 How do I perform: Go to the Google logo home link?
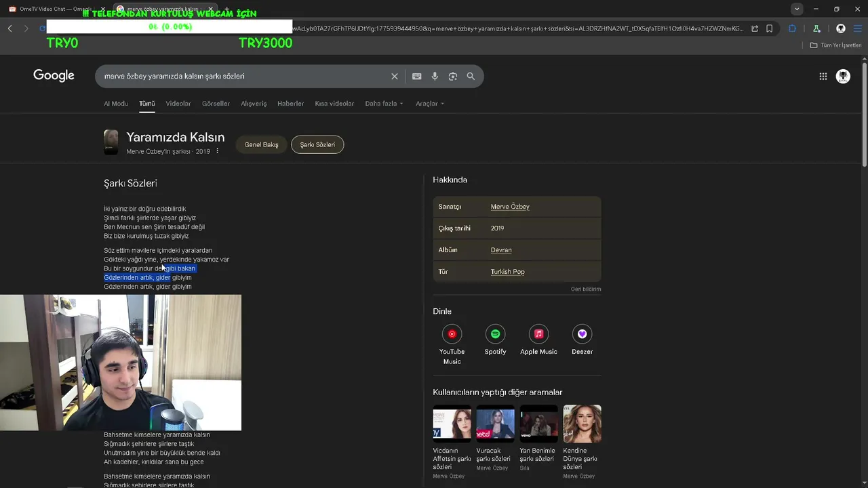tap(54, 75)
